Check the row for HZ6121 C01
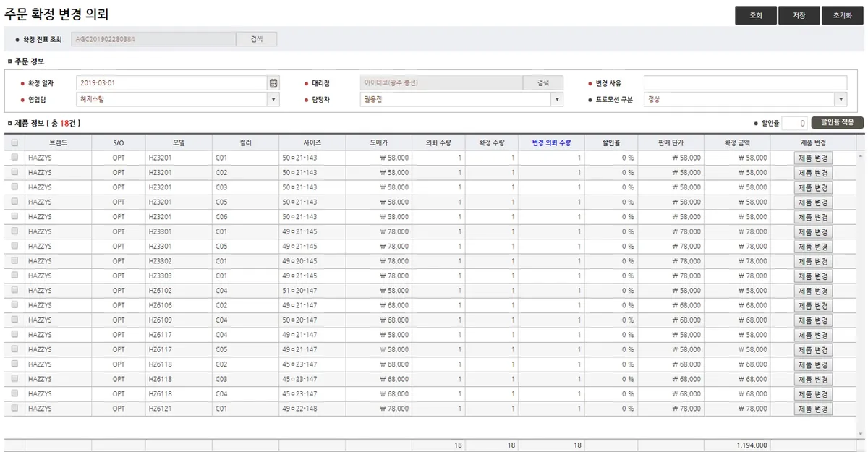Image resolution: width=868 pixels, height=452 pixels. 14,409
